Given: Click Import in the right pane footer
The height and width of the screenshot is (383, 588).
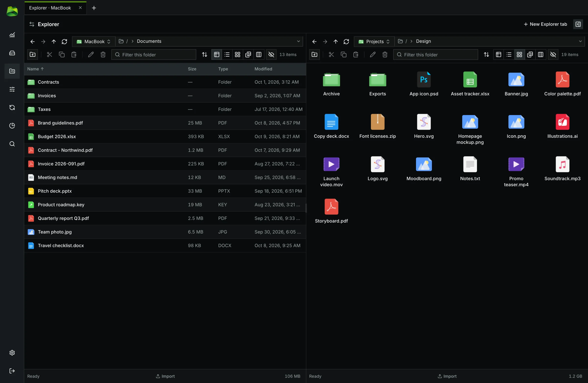Looking at the screenshot, I should 447,376.
